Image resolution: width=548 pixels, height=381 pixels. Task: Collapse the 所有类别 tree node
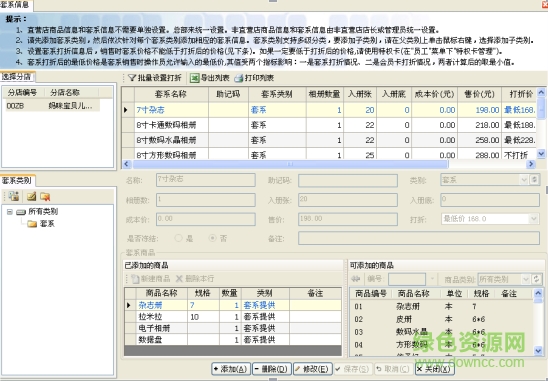[10, 212]
